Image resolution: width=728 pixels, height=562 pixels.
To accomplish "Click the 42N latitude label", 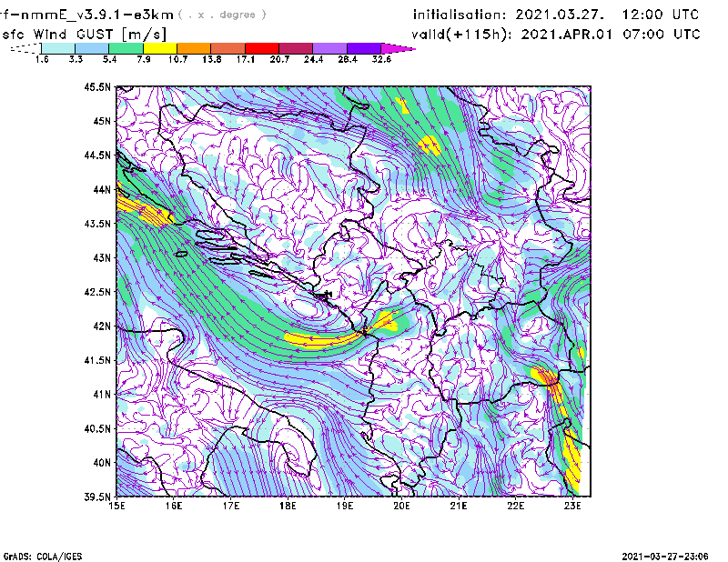I will [102, 326].
